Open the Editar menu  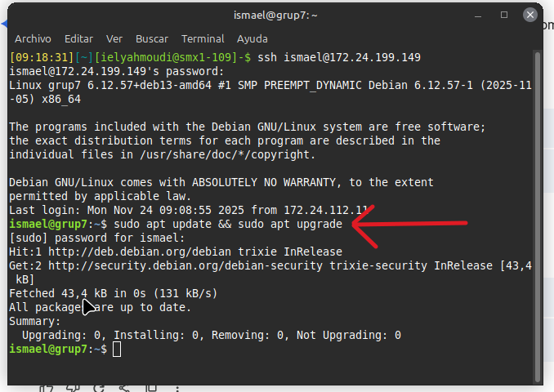click(78, 38)
